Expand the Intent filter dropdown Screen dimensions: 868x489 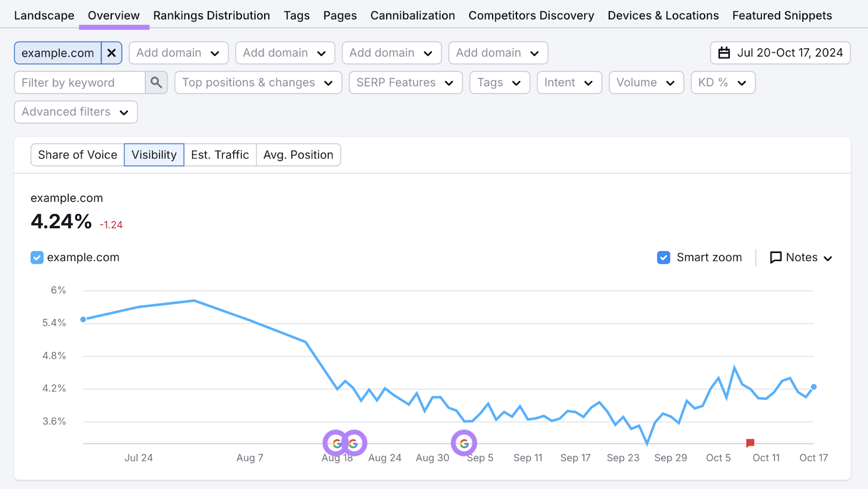tap(569, 82)
